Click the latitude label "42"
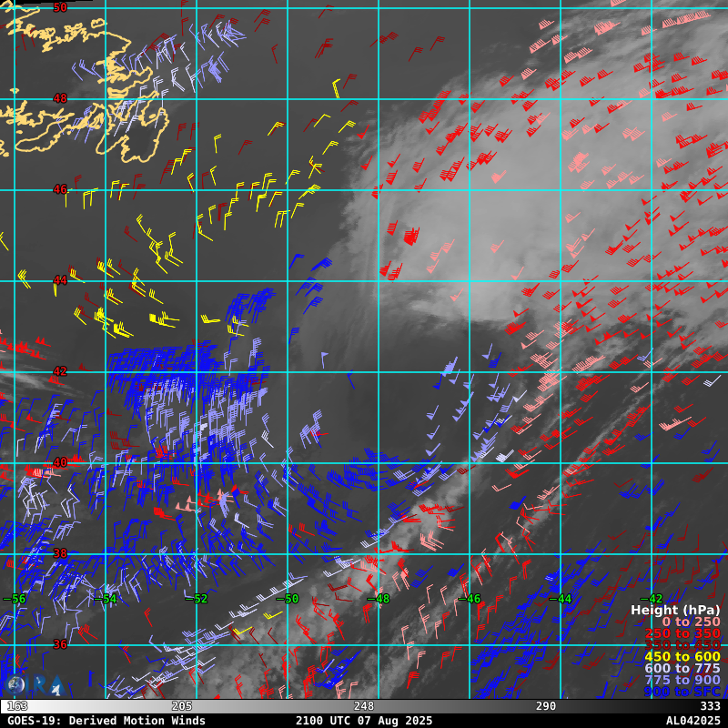728x728 pixels. tap(60, 371)
